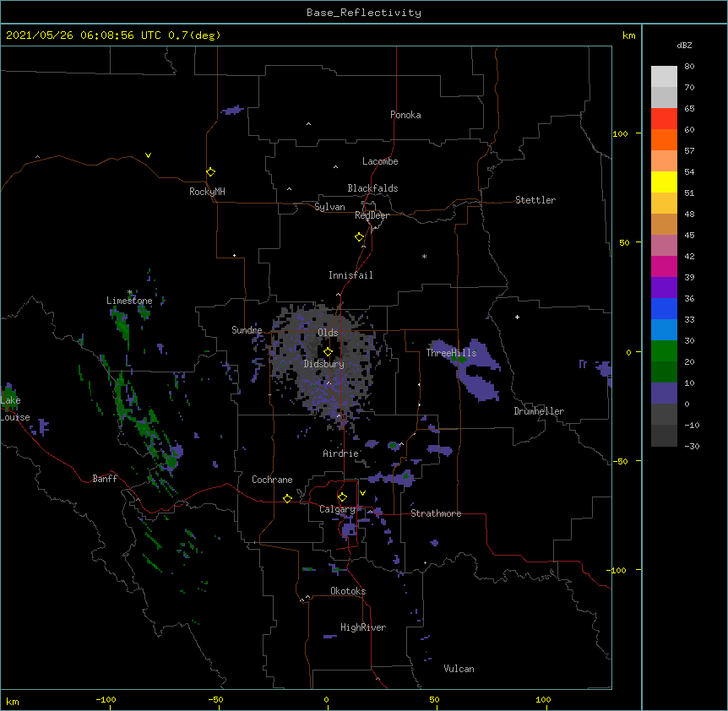Image resolution: width=728 pixels, height=711 pixels.
Task: Click the Base_Reflectivity title text
Action: [x=364, y=13]
